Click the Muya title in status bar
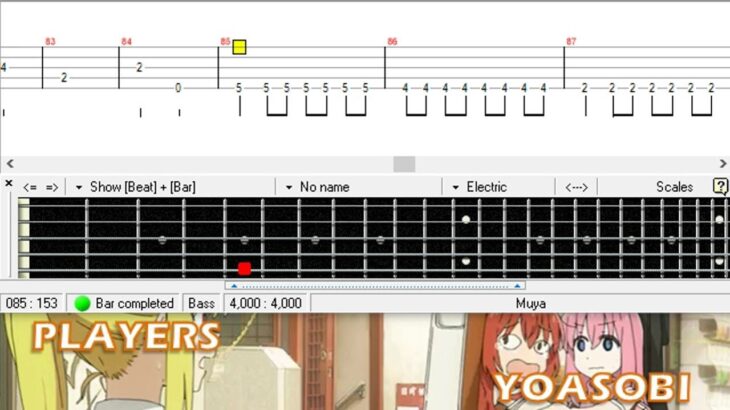 click(531, 304)
